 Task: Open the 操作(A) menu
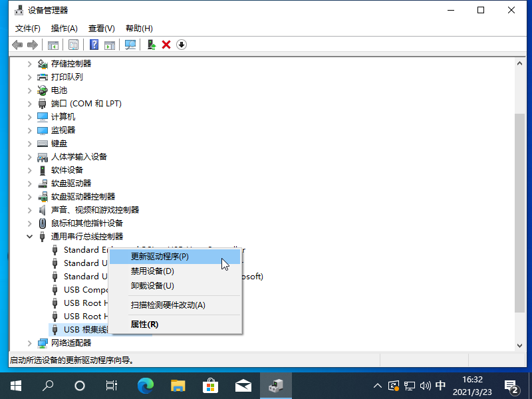tap(65, 29)
